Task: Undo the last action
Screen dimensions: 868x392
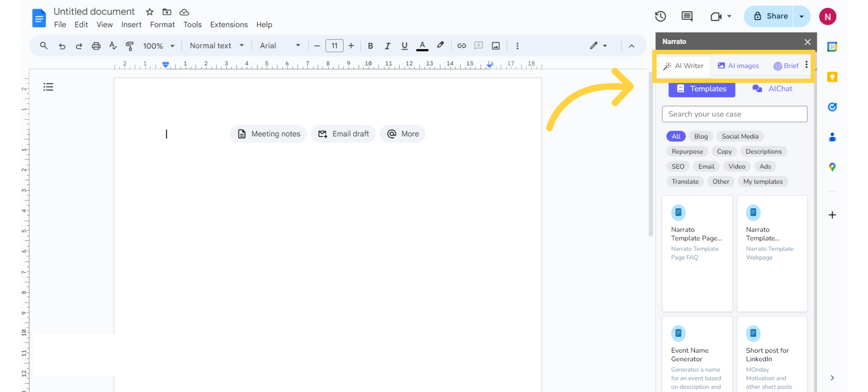Action: 62,46
